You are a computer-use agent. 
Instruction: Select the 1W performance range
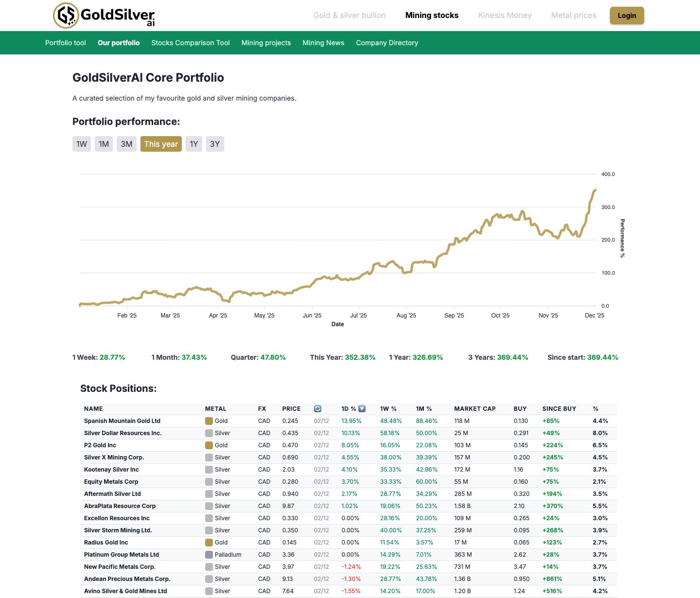(82, 144)
